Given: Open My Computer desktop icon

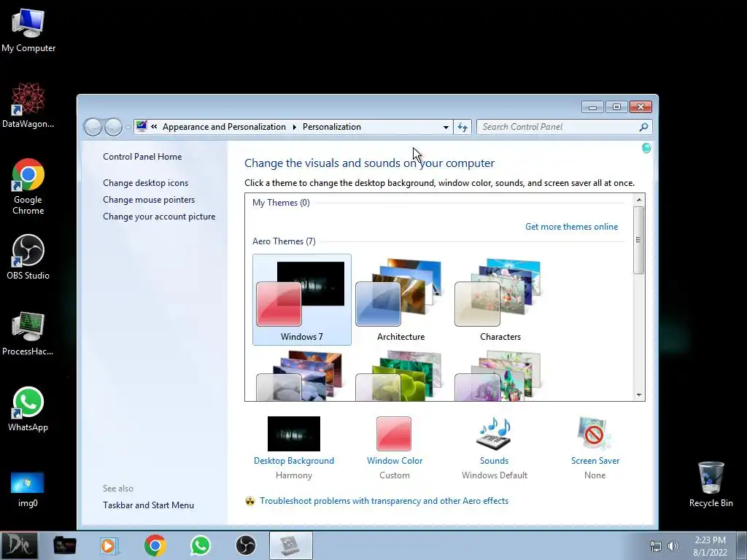Looking at the screenshot, I should click(x=28, y=30).
